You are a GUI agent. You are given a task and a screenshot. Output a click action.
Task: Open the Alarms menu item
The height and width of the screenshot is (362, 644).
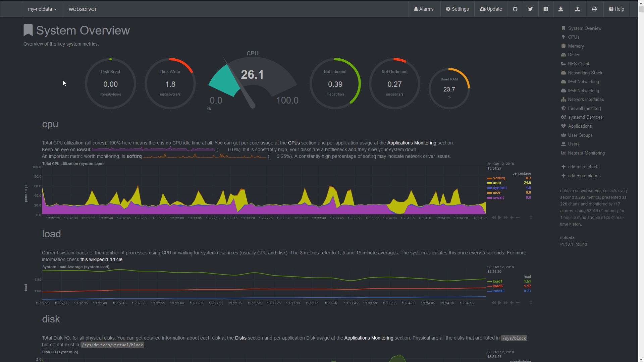(424, 9)
